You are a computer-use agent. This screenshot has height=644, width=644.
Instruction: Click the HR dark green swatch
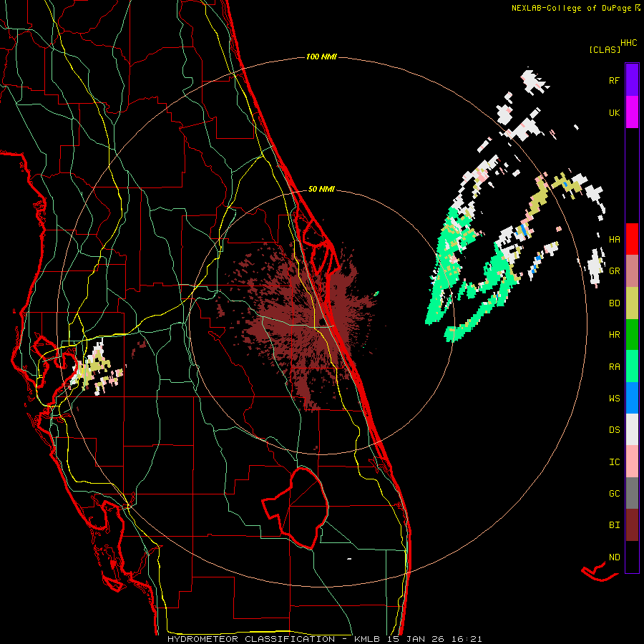coord(632,335)
